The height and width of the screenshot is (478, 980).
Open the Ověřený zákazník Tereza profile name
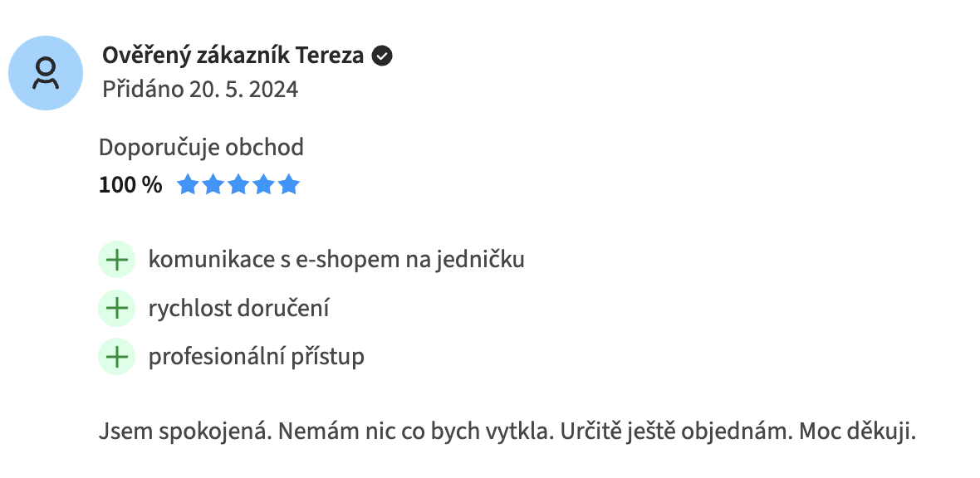pyautogui.click(x=233, y=56)
